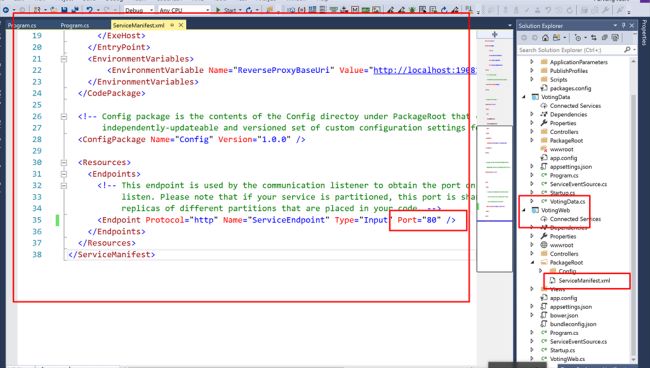Collapse the comment block at line 26
The height and width of the screenshot is (368, 650).
pyautogui.click(x=63, y=116)
